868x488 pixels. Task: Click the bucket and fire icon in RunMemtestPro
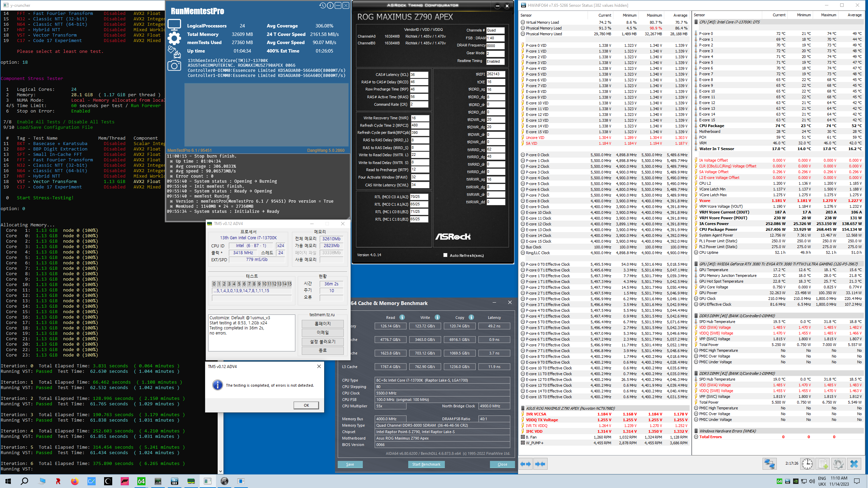(174, 52)
